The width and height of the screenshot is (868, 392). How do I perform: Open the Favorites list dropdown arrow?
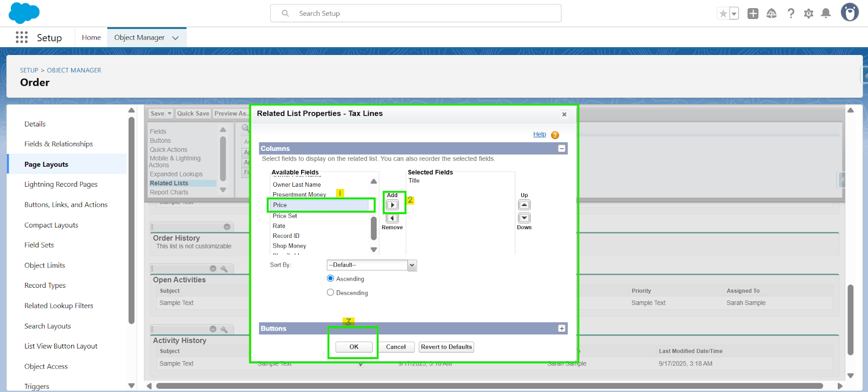point(734,14)
